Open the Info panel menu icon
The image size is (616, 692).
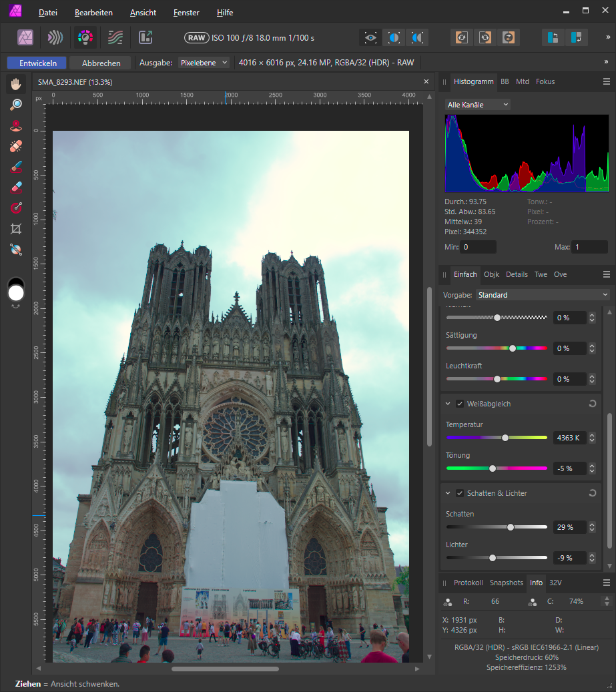pos(606,583)
